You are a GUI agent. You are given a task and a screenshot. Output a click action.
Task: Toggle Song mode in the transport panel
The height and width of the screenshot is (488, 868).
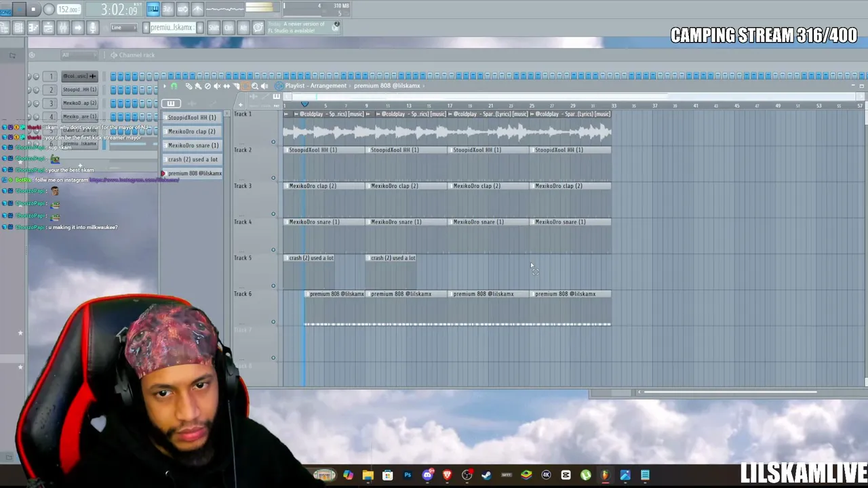pyautogui.click(x=5, y=9)
